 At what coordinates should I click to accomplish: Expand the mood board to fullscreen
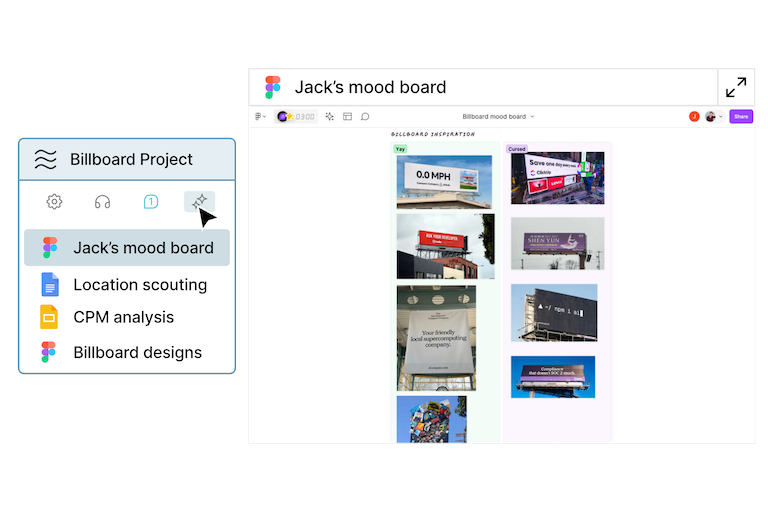(736, 87)
